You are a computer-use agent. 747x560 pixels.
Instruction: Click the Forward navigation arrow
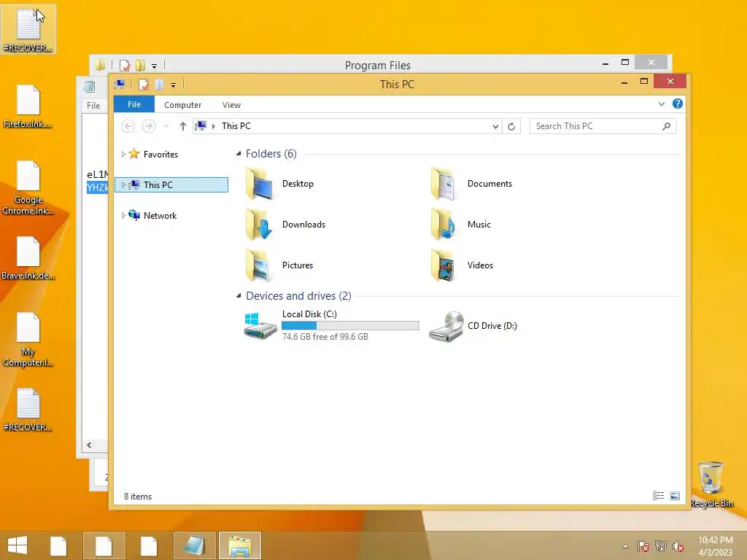click(x=149, y=125)
